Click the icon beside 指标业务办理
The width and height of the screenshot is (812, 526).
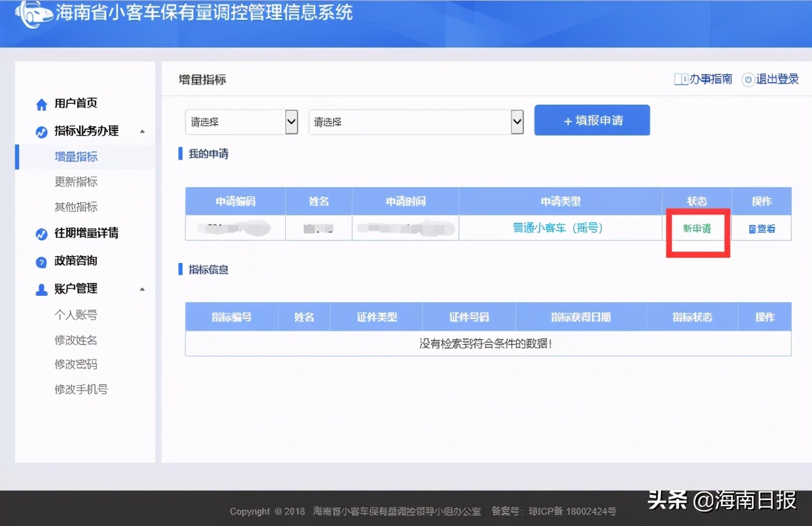[42, 132]
